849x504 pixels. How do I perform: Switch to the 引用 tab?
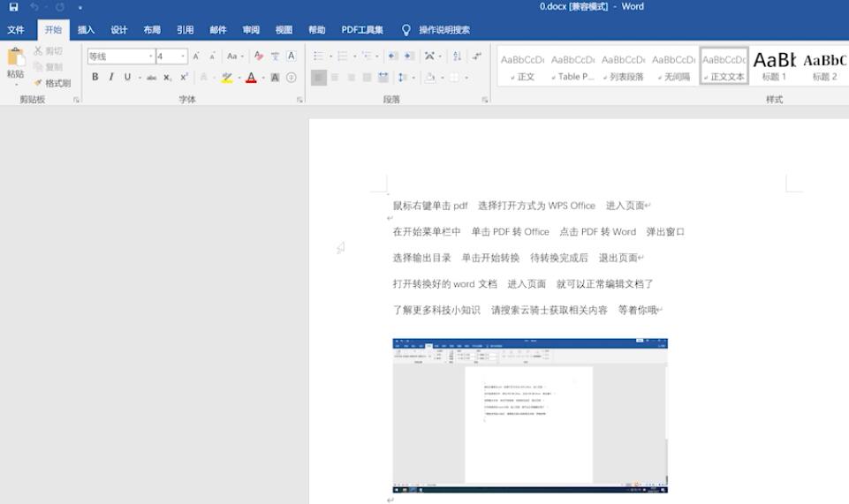186,30
